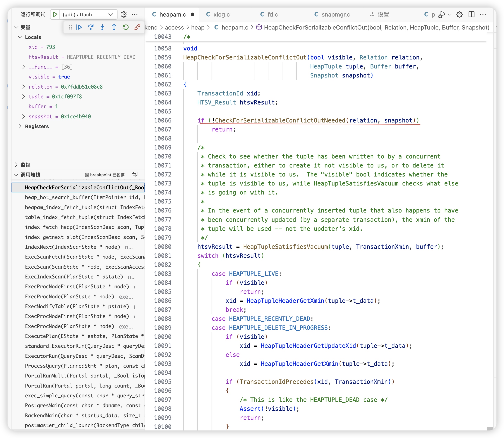The height and width of the screenshot is (438, 504).
Task: Click line number 10080 gutter
Action: pos(163,247)
